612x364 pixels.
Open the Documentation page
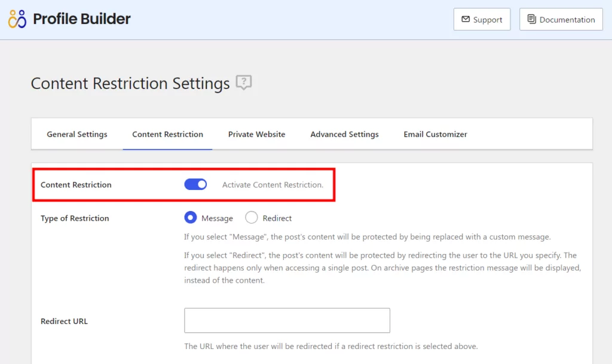point(561,19)
